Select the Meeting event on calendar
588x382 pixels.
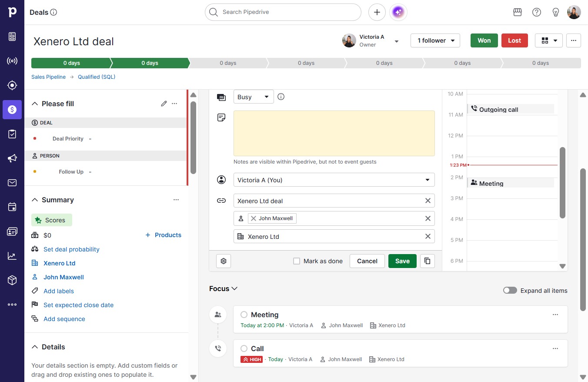(x=511, y=183)
